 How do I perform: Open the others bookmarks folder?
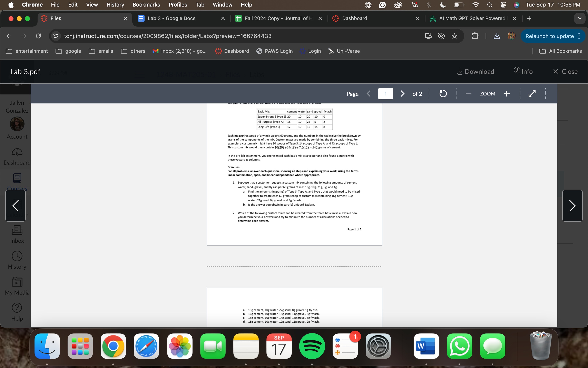tap(133, 51)
